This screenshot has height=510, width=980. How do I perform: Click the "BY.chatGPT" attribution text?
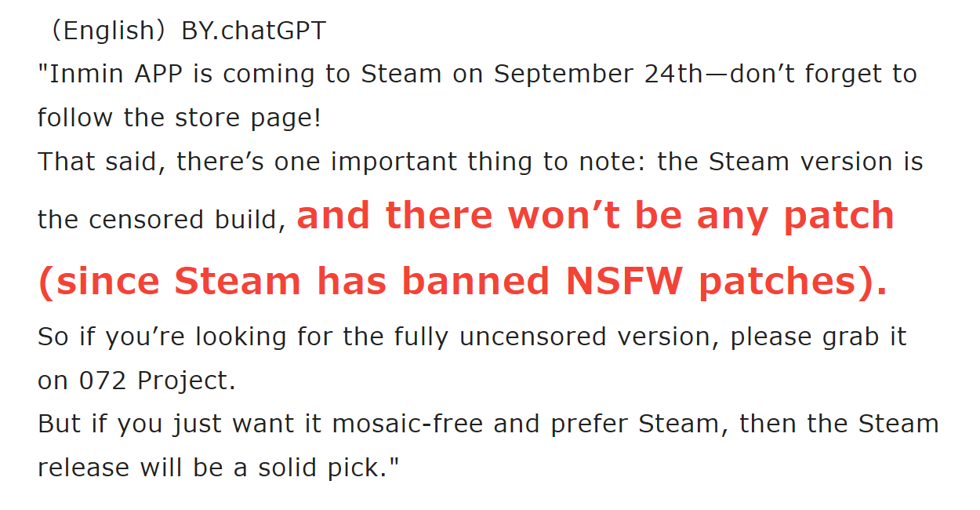coord(254,31)
